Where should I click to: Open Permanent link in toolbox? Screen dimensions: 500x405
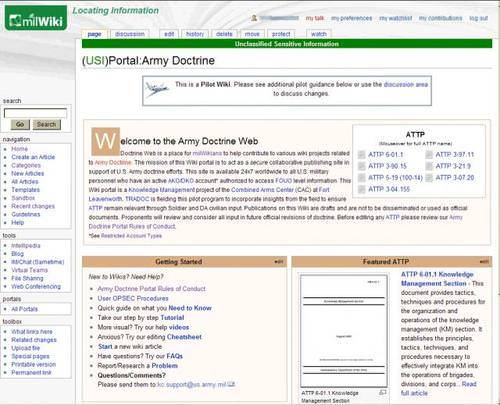pos(31,373)
